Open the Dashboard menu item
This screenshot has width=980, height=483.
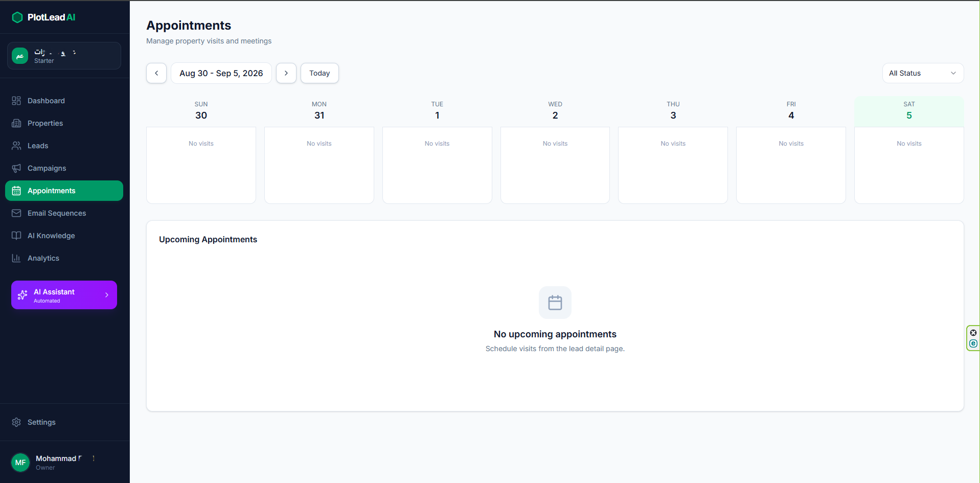point(64,101)
